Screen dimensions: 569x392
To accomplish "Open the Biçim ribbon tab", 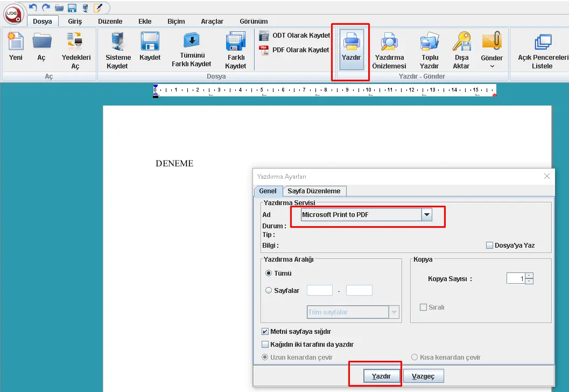I will (x=176, y=22).
